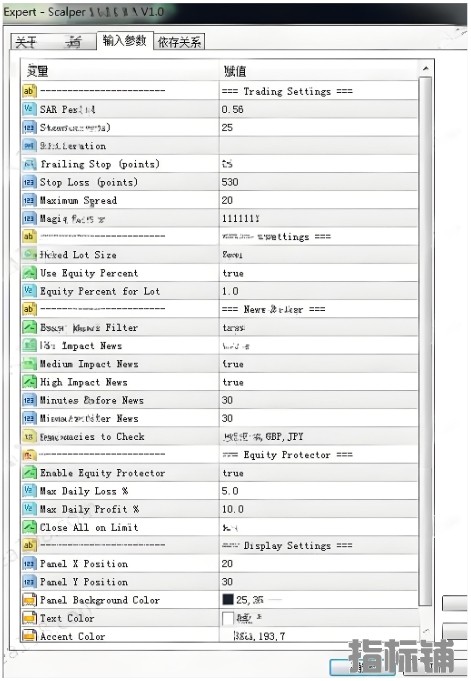Click the Equity Percent for Lot icon
The image size is (471, 681).
coord(29,291)
